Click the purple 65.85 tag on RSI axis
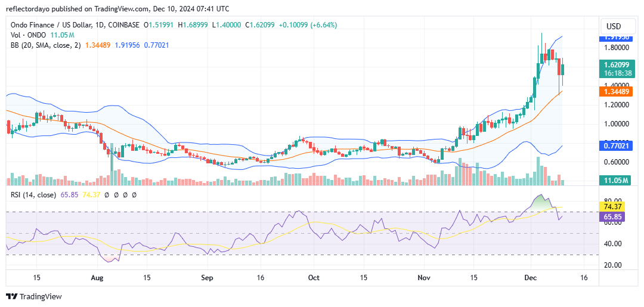 click(x=612, y=216)
